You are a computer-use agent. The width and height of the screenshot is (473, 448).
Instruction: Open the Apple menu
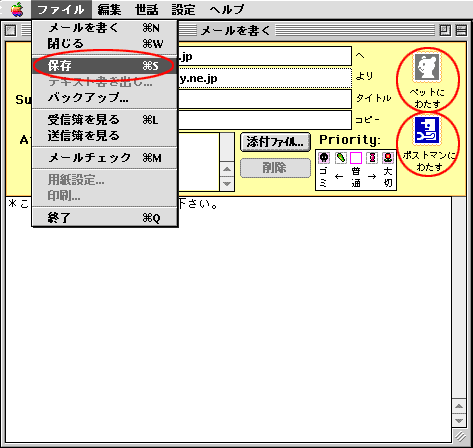[x=17, y=9]
